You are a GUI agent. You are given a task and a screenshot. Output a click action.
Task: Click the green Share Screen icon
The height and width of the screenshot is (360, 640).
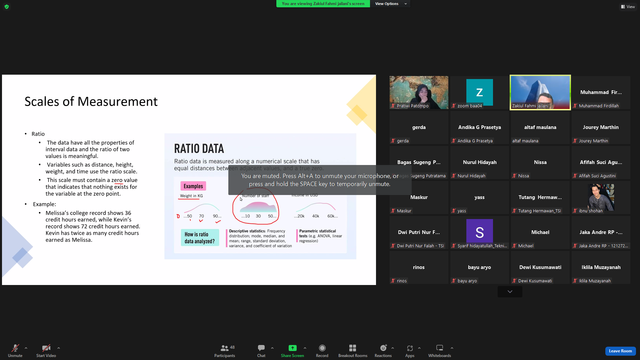tap(293, 348)
